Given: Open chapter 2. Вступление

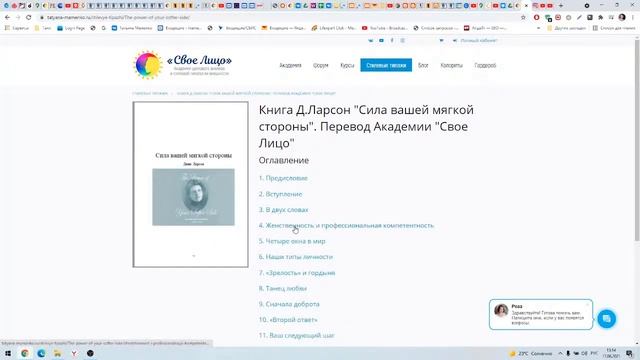Looking at the screenshot, I should click(x=280, y=194).
